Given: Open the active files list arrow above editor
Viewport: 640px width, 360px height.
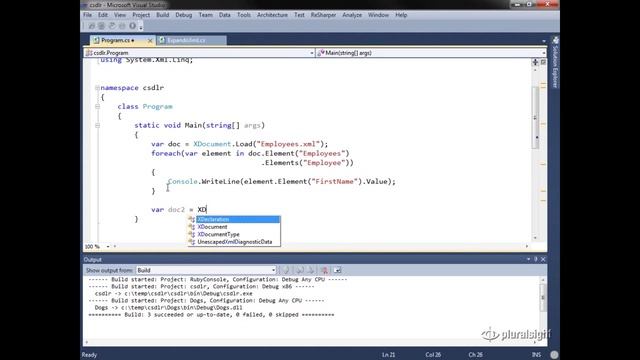Looking at the screenshot, I should click(543, 41).
